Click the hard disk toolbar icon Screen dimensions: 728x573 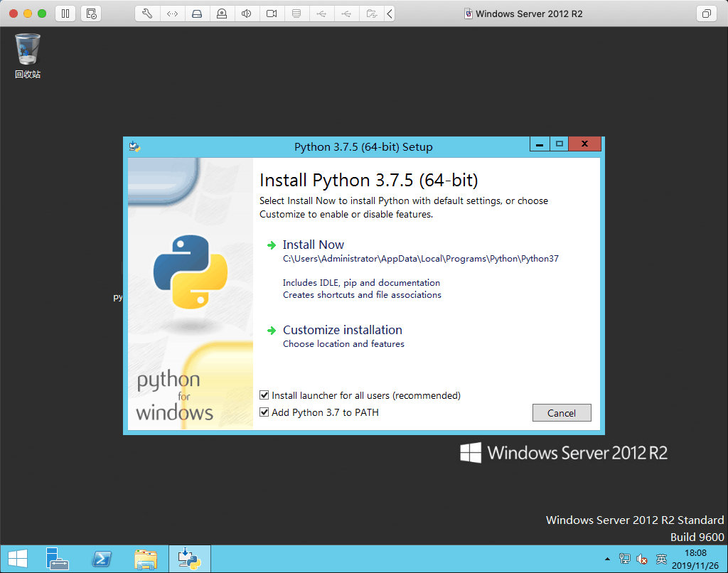tap(197, 14)
